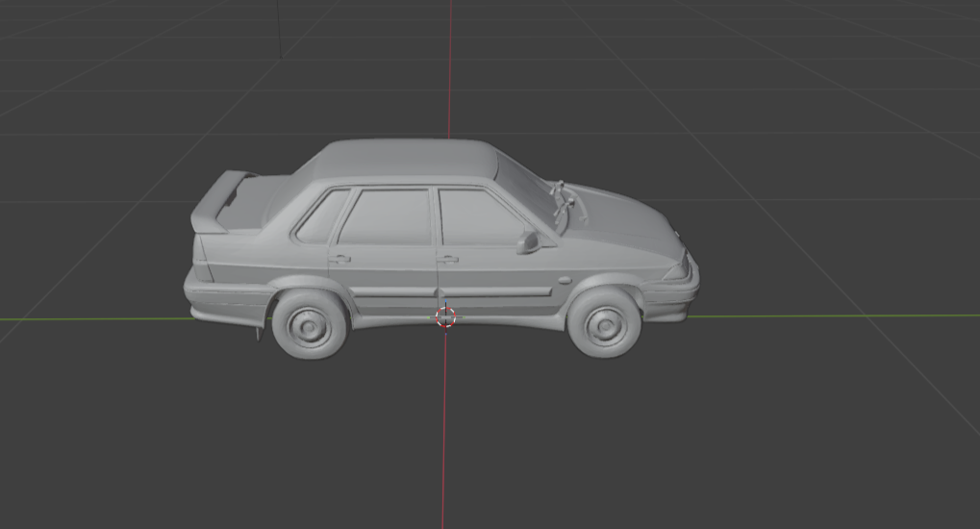Click the windshield wipers on the car

564,203
